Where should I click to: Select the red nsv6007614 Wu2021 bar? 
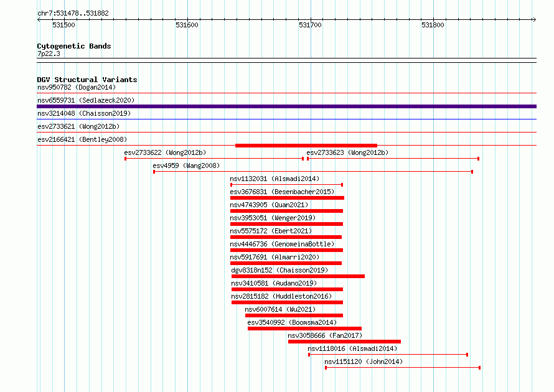point(294,315)
